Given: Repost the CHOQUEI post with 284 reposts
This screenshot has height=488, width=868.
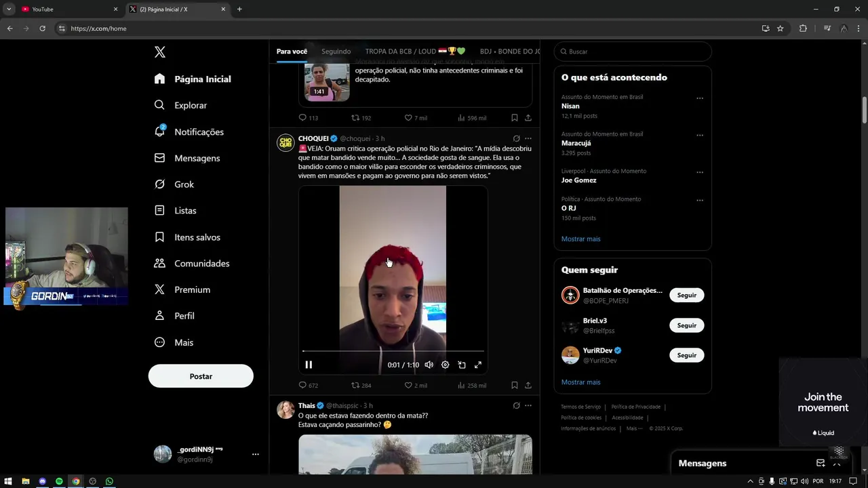Looking at the screenshot, I should coord(361,385).
